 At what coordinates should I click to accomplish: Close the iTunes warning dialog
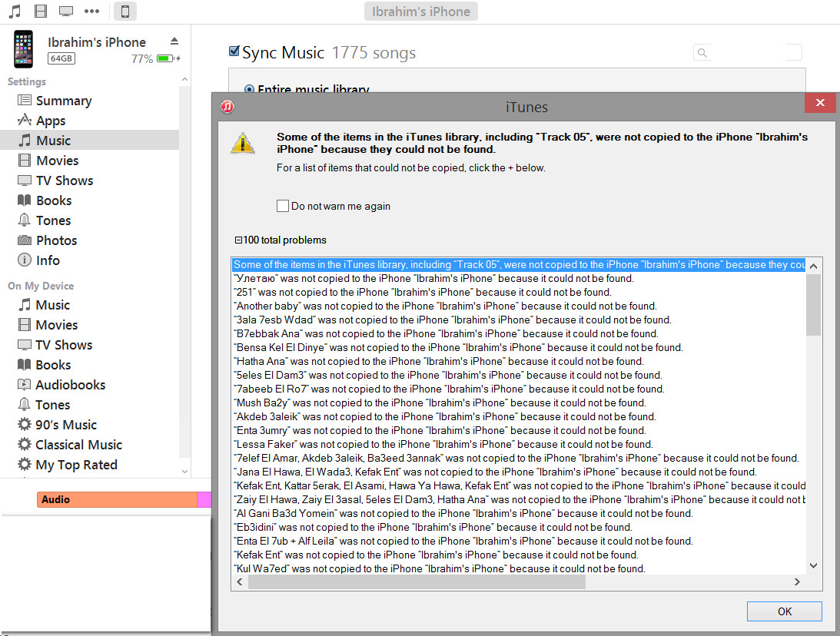pyautogui.click(x=820, y=103)
